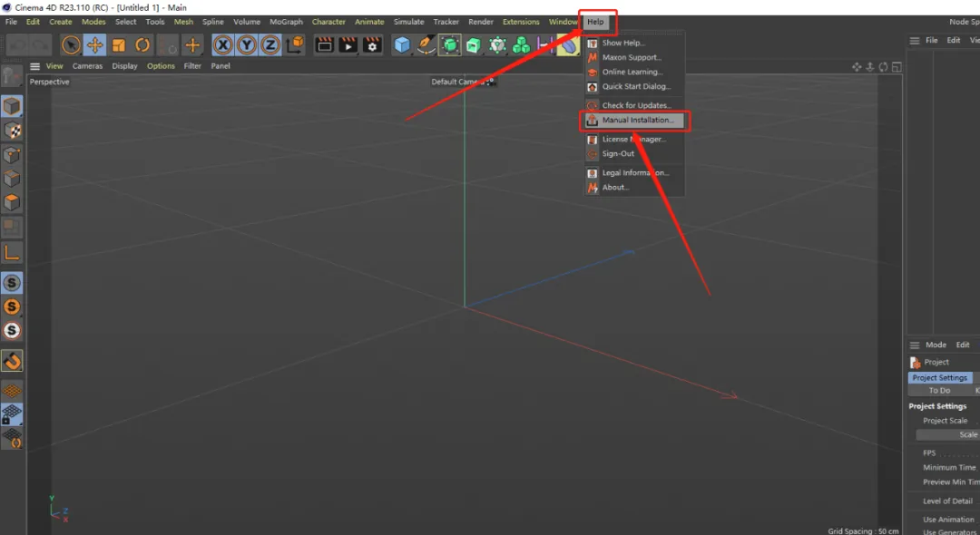Image resolution: width=980 pixels, height=535 pixels.
Task: Open the Attribute Manager Mode menu
Action: click(936, 345)
